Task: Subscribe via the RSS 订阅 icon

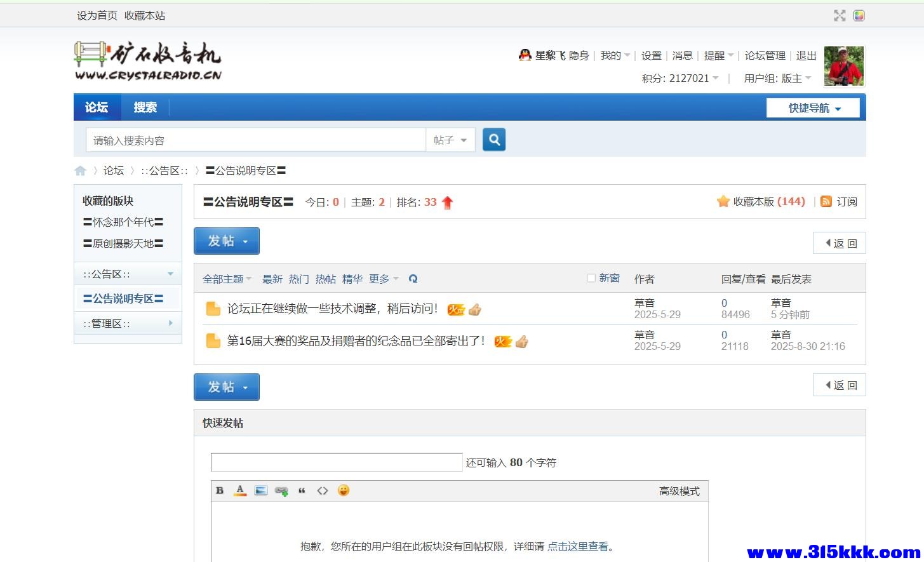Action: [x=826, y=201]
